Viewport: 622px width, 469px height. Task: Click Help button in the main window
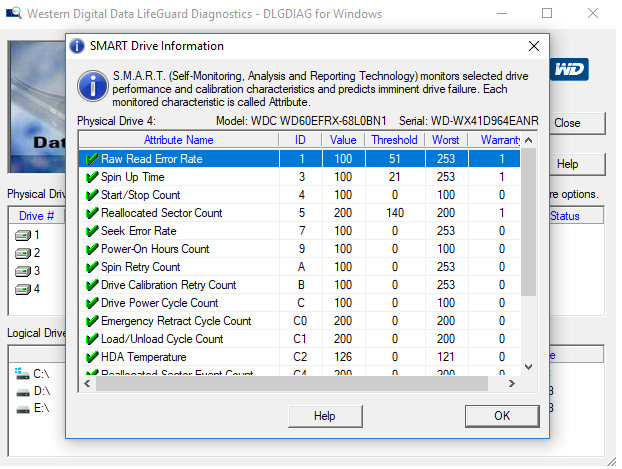point(578,164)
